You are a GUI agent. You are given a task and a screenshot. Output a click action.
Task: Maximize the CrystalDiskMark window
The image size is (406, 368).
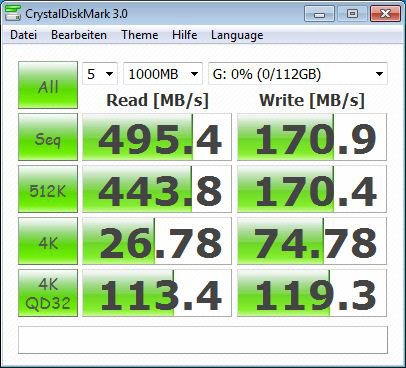pyautogui.click(x=352, y=14)
